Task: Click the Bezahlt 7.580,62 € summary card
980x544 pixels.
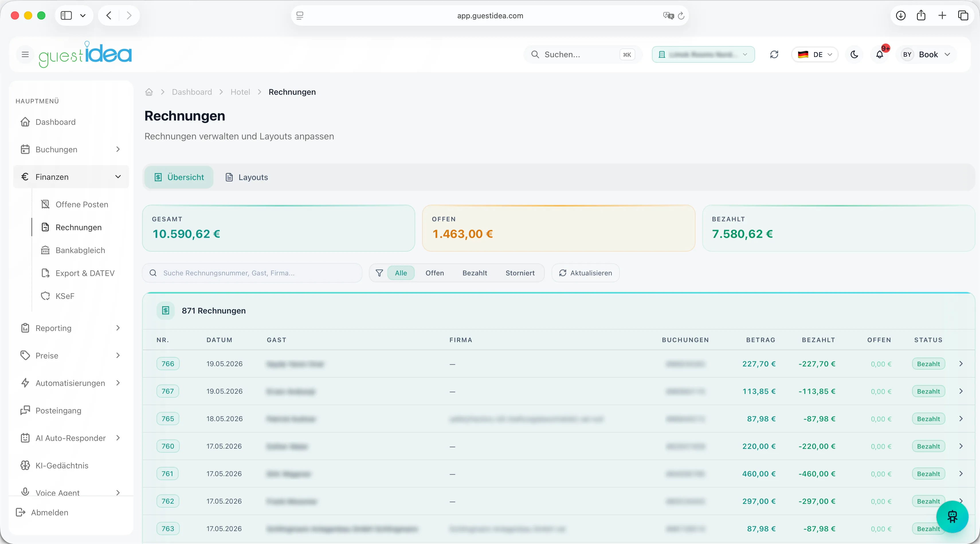Action: pos(838,228)
